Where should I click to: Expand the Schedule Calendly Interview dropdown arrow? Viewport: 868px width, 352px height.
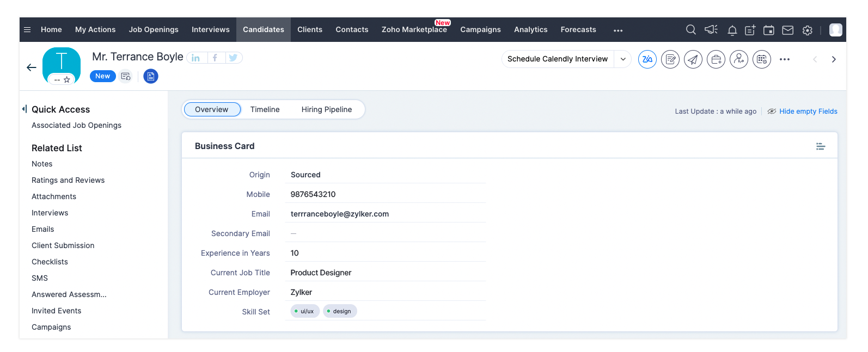[622, 59]
